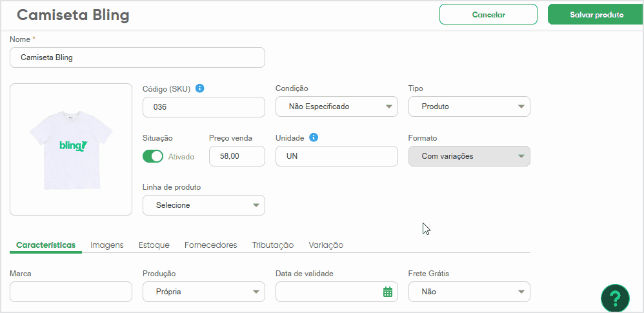Viewport: 644px width, 313px height.
Task: Open the Estoque tab
Action: [154, 245]
